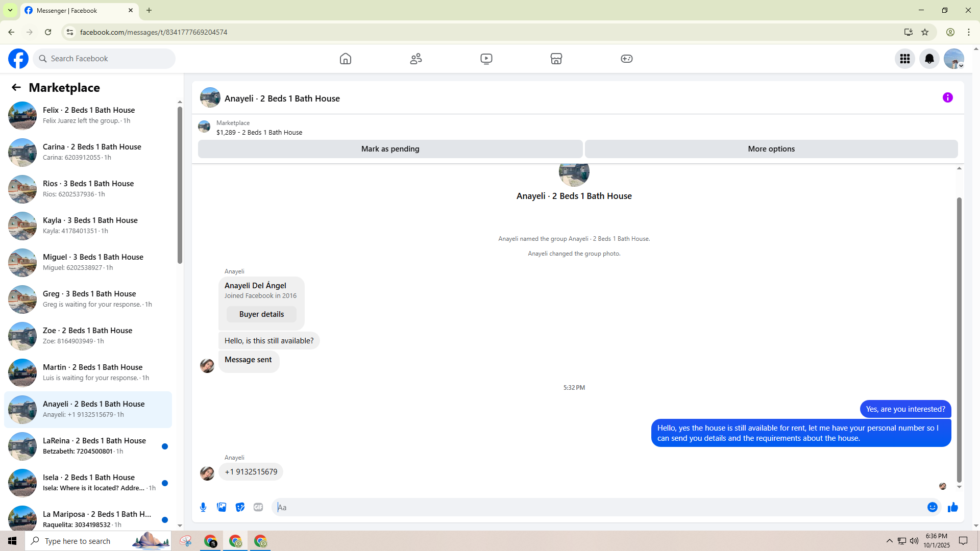Click Windows taskbar search box
This screenshot has height=551, width=980.
98,541
